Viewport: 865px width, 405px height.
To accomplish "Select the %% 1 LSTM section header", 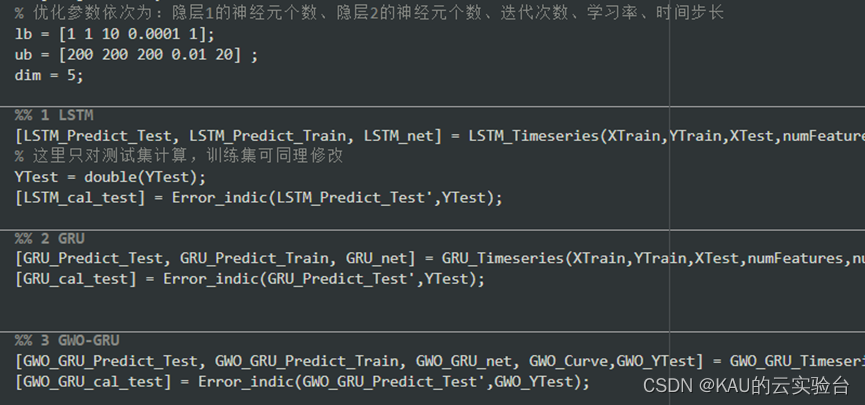I will pyautogui.click(x=54, y=115).
